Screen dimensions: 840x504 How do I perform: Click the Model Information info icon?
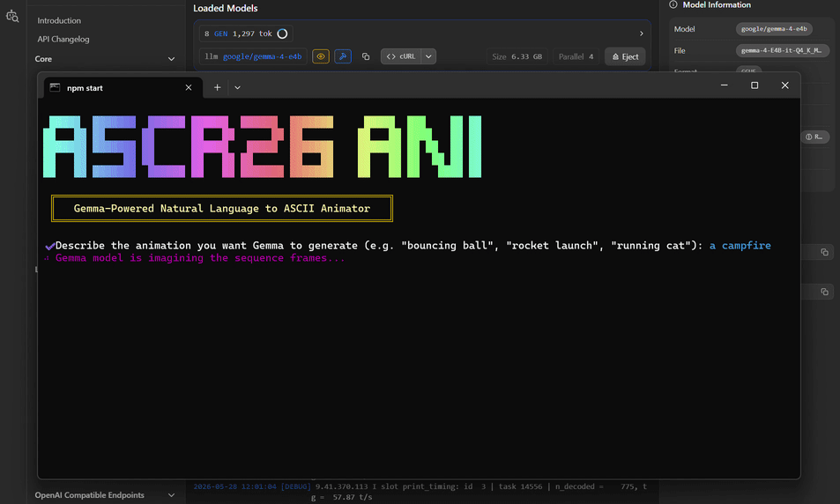point(673,4)
